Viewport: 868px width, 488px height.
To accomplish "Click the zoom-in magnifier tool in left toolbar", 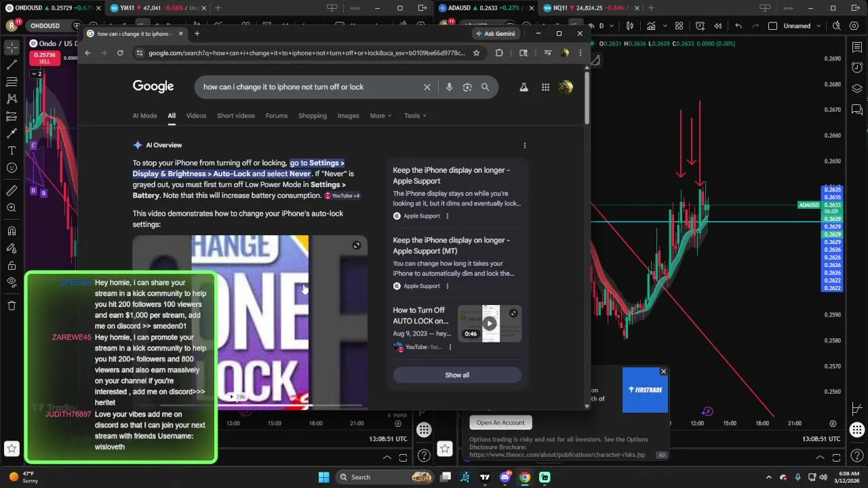I will (12, 208).
